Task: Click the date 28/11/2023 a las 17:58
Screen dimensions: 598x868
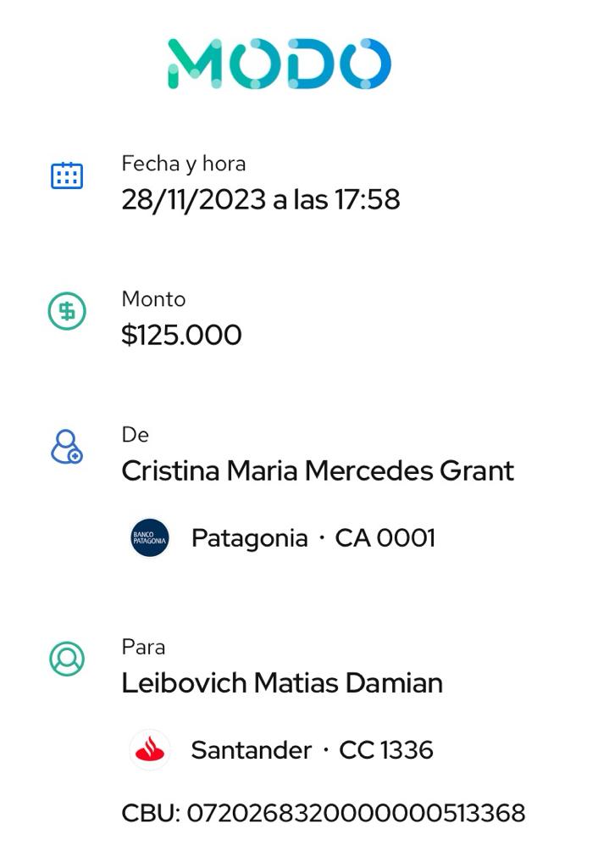Action: tap(260, 200)
